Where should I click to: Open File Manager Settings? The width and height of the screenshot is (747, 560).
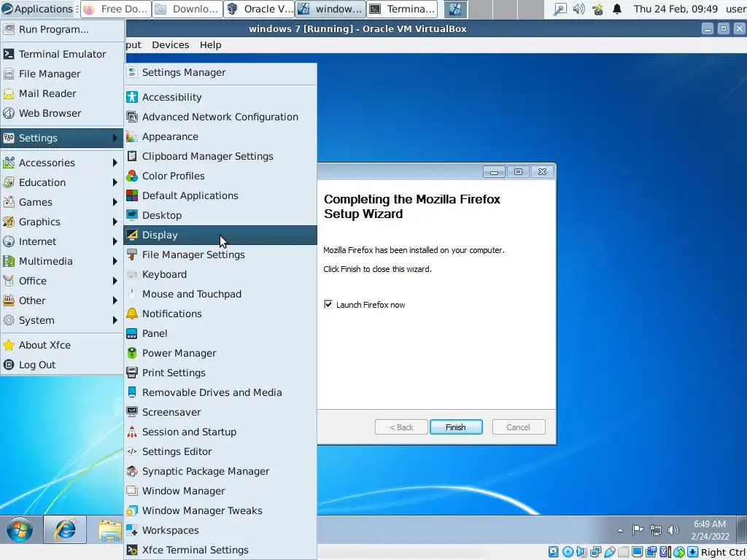pyautogui.click(x=220, y=254)
